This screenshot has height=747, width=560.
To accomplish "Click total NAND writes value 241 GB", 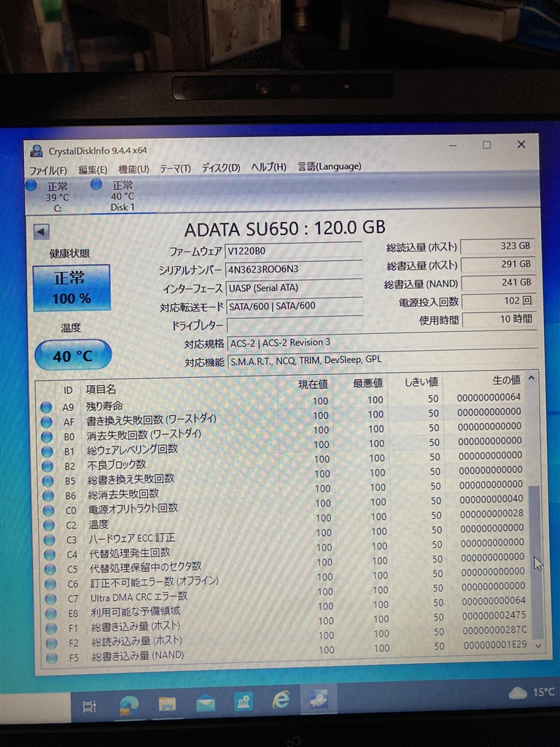I will 499,282.
